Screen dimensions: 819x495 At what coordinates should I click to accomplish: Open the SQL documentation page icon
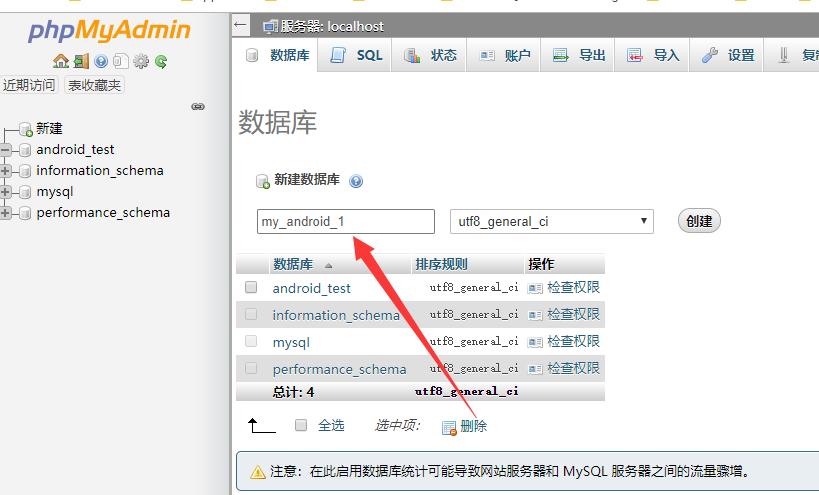pos(121,62)
